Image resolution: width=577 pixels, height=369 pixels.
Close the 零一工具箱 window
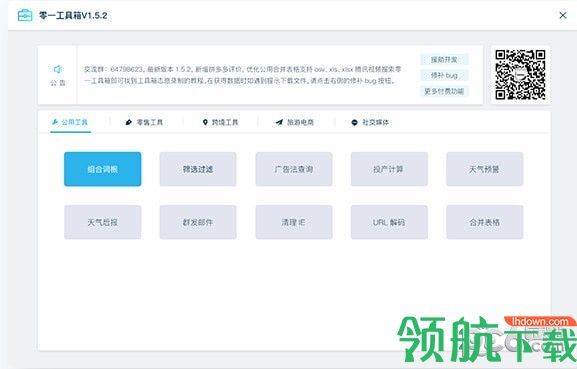pos(563,15)
